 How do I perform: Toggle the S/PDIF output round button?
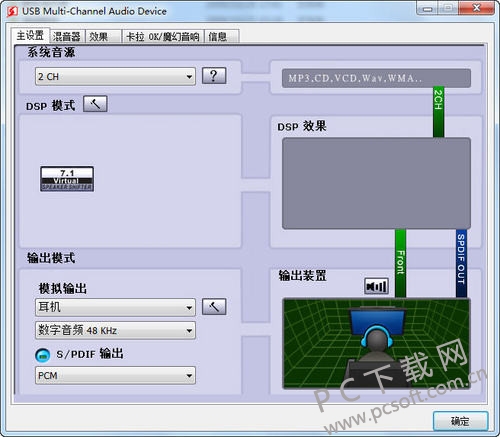click(x=43, y=355)
